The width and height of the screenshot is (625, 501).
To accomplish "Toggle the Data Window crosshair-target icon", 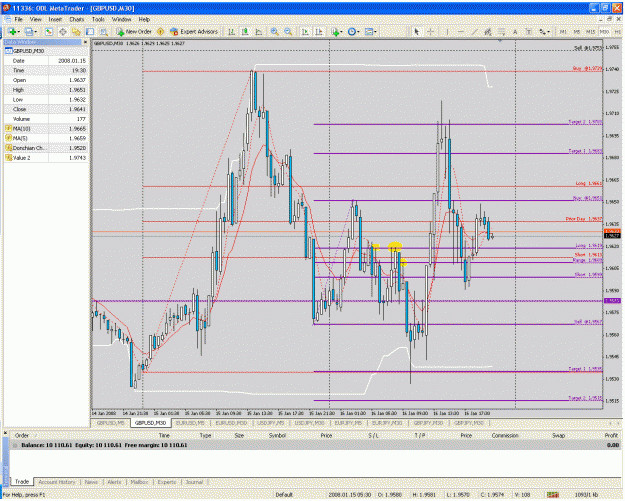I will click(x=63, y=31).
